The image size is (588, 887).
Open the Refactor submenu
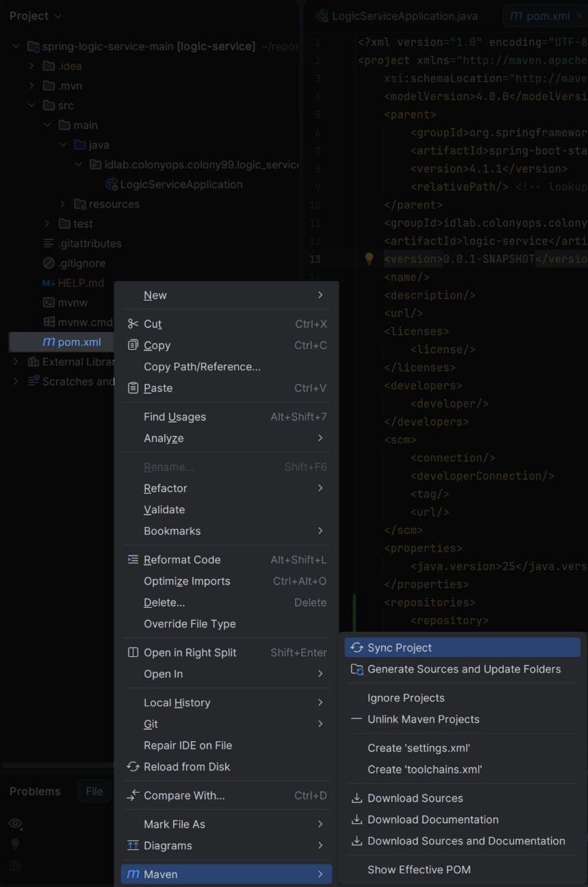227,488
